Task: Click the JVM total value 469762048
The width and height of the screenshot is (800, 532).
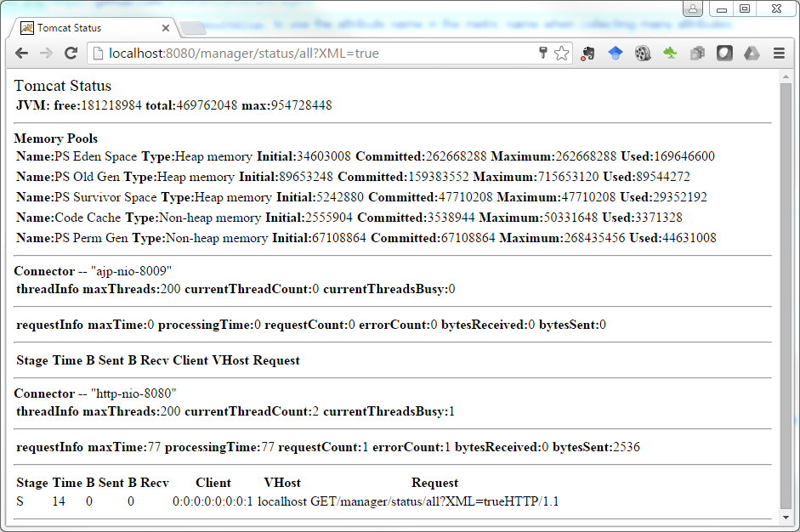Action: tap(207, 105)
